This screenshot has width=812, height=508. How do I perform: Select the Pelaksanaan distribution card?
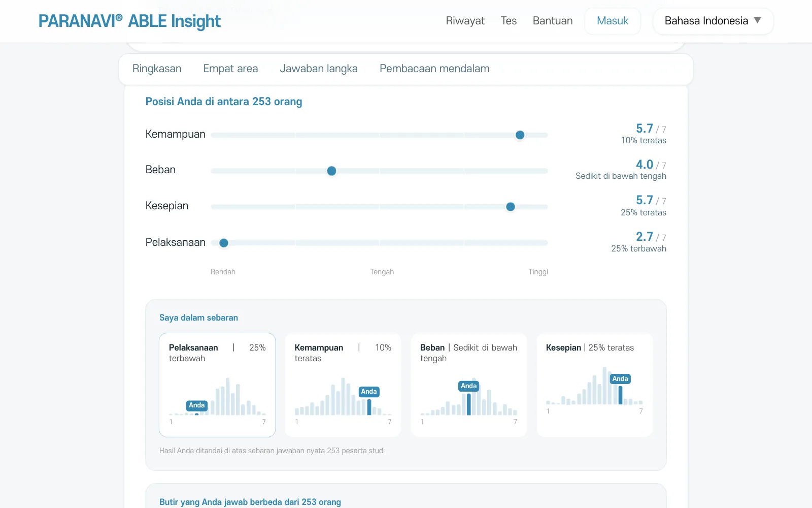(217, 385)
